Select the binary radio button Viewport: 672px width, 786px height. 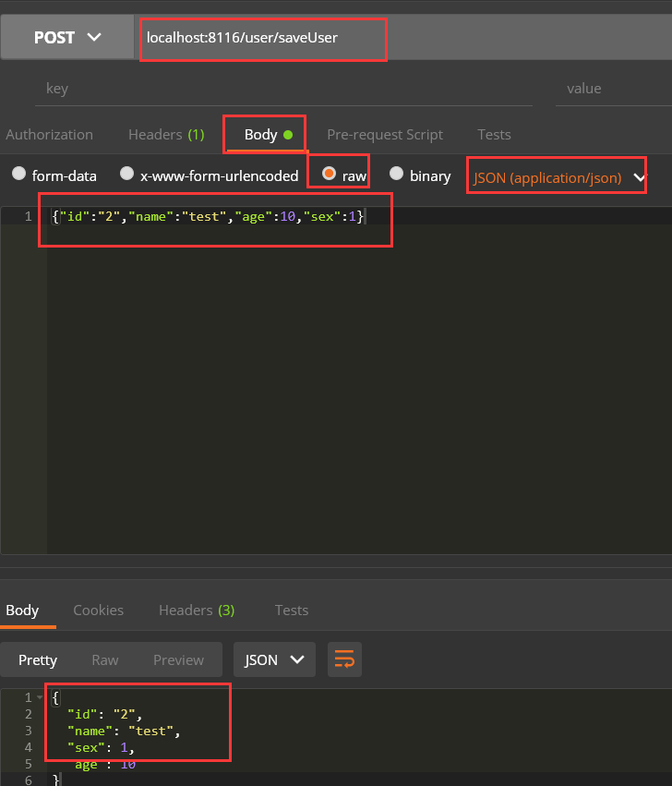(396, 174)
